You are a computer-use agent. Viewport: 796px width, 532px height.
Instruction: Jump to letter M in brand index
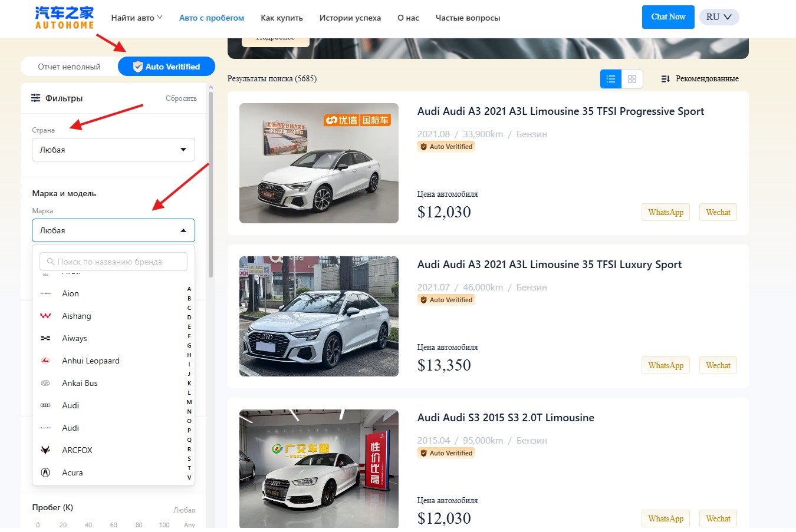189,402
